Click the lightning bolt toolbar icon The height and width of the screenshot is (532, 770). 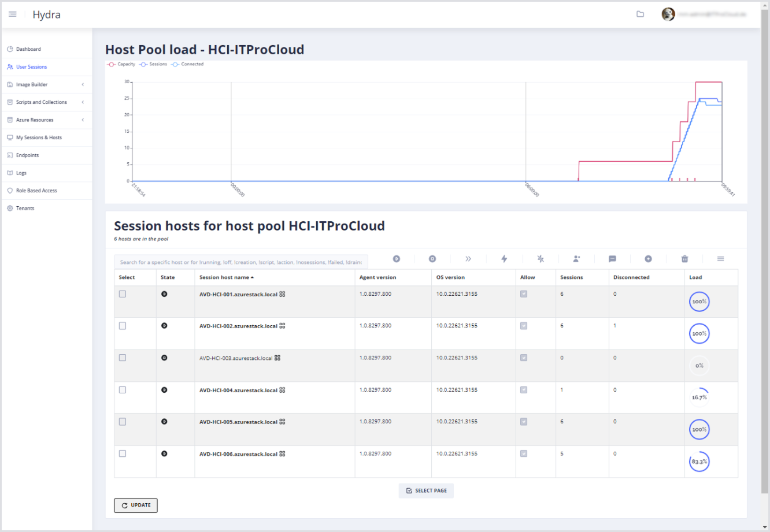click(504, 259)
